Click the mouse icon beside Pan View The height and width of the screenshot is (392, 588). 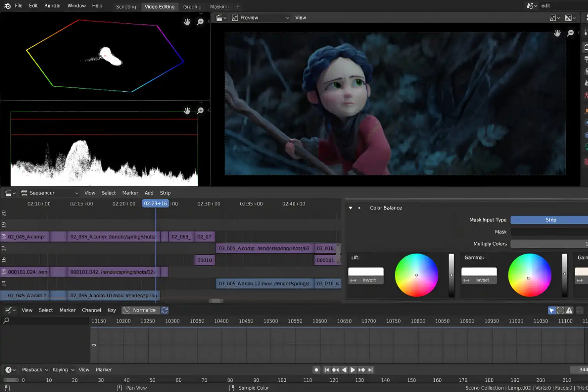pos(120,388)
